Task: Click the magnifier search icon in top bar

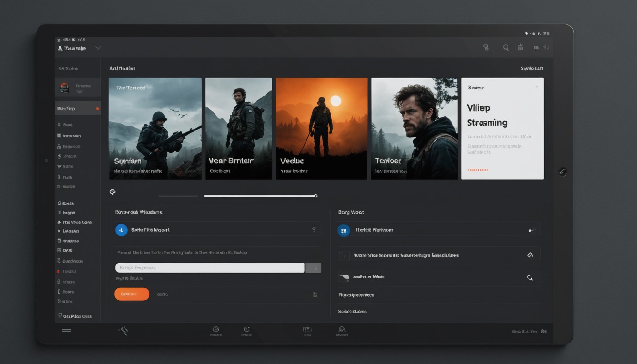Action: [506, 47]
